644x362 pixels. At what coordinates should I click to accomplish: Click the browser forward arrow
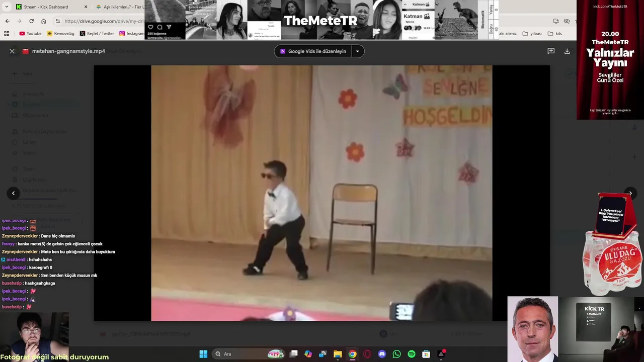[x=19, y=21]
